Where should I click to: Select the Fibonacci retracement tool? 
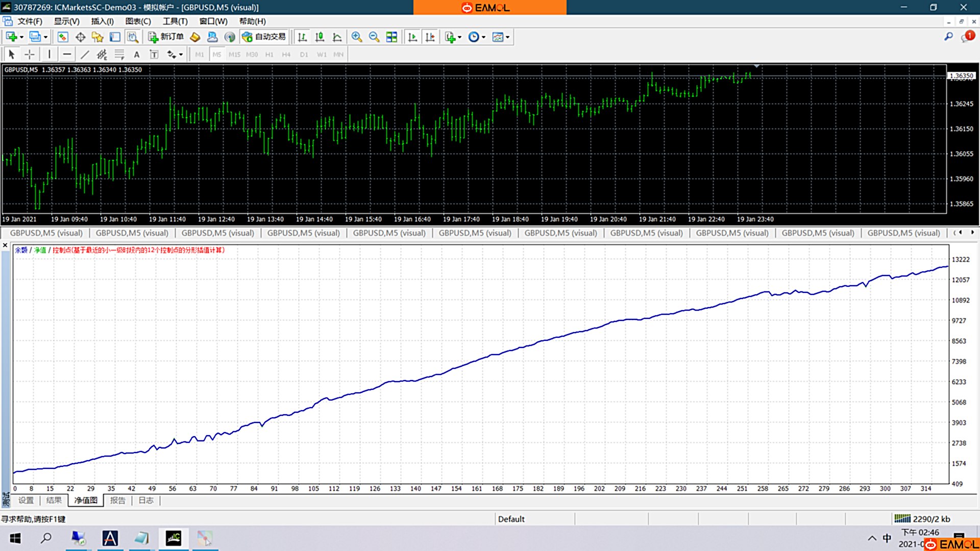(119, 54)
